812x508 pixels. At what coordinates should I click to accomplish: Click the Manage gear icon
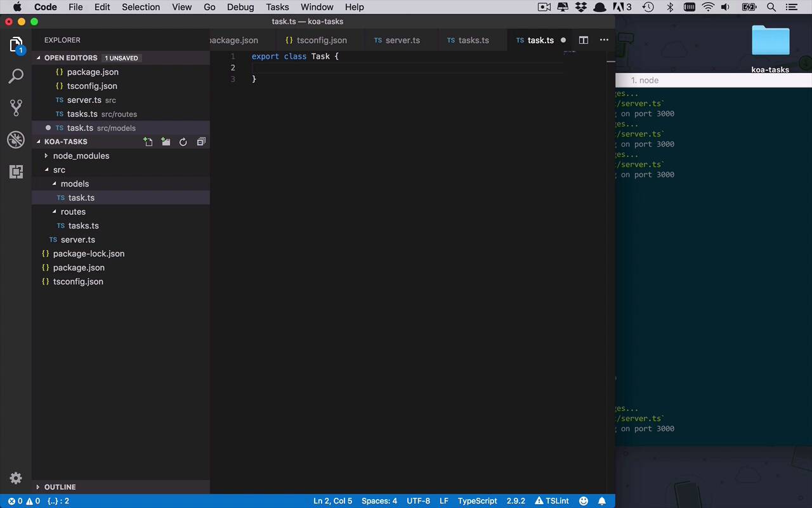(x=16, y=478)
